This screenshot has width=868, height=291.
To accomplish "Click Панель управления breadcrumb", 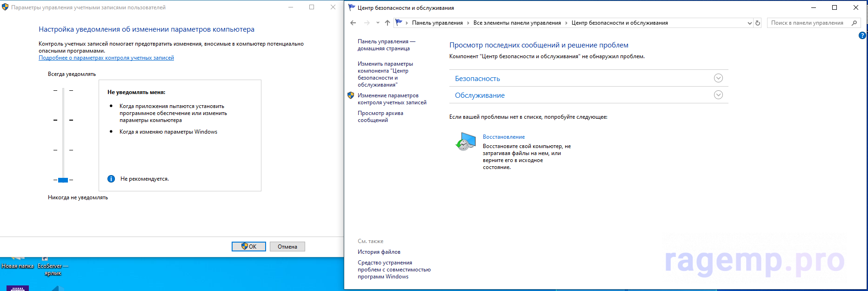I will (437, 23).
